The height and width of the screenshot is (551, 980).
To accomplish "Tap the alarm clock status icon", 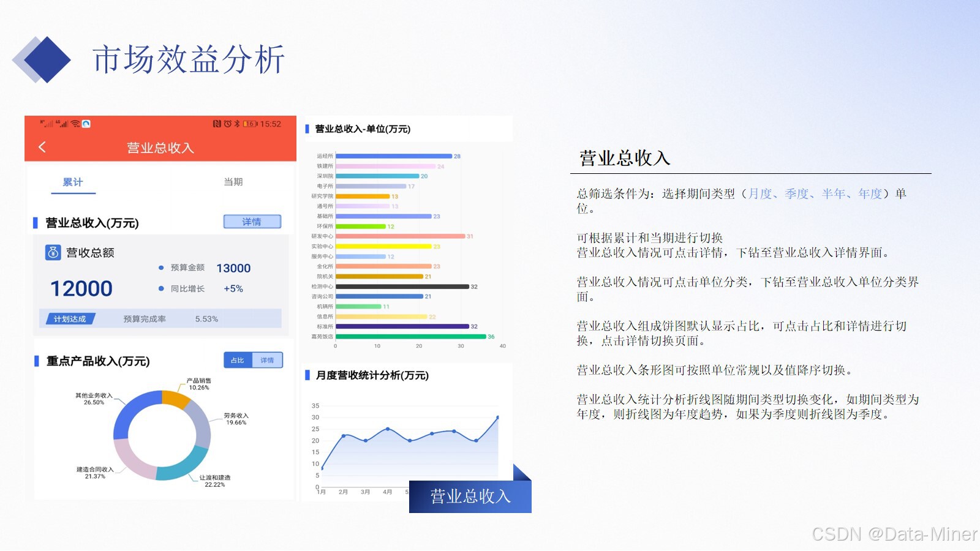I will click(227, 124).
